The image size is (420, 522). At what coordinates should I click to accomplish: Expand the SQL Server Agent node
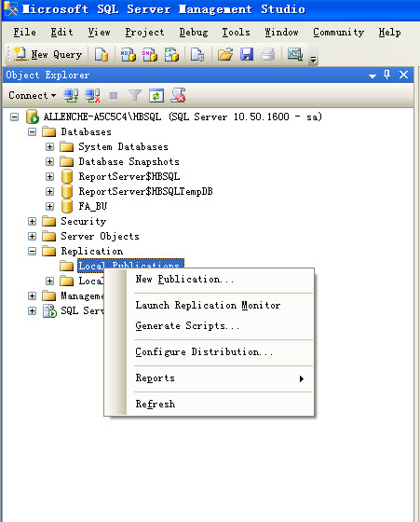click(x=32, y=311)
